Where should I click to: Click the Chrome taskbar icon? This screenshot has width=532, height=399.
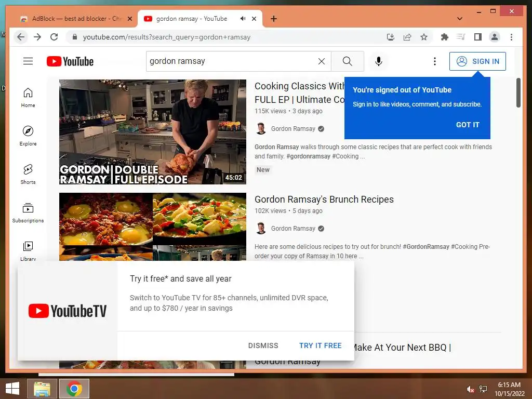pos(74,389)
